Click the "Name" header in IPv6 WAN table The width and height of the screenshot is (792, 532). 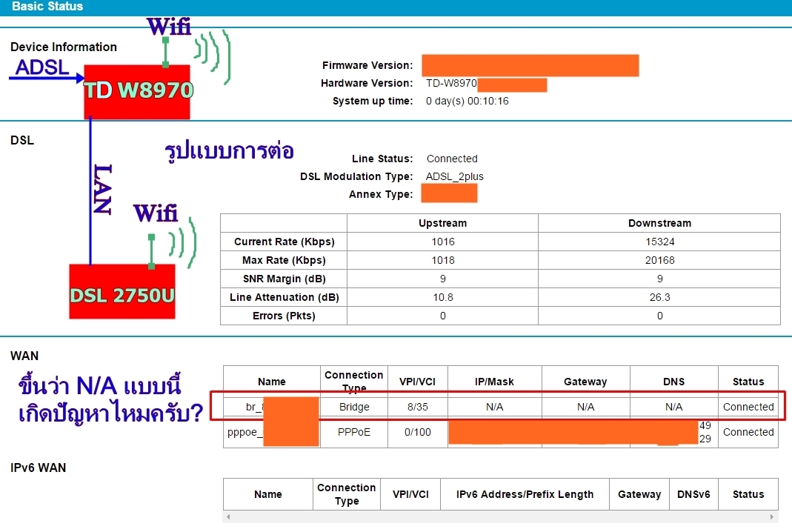click(x=267, y=494)
